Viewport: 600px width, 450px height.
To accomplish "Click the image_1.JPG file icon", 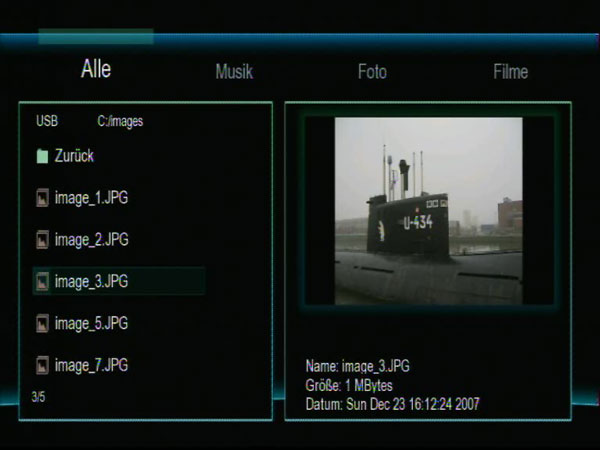I will pos(42,198).
